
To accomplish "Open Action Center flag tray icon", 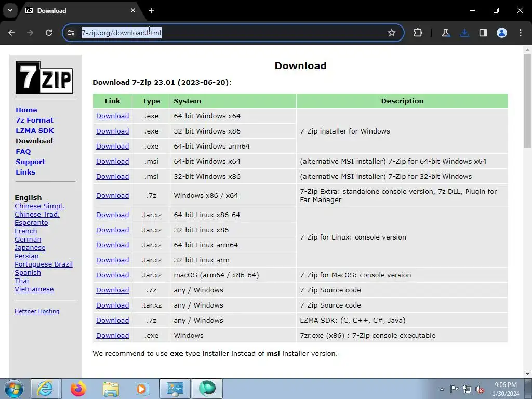I will 454,389.
